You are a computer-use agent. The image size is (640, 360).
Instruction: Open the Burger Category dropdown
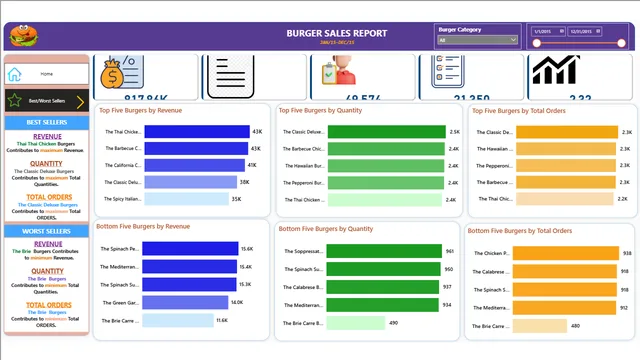478,40
